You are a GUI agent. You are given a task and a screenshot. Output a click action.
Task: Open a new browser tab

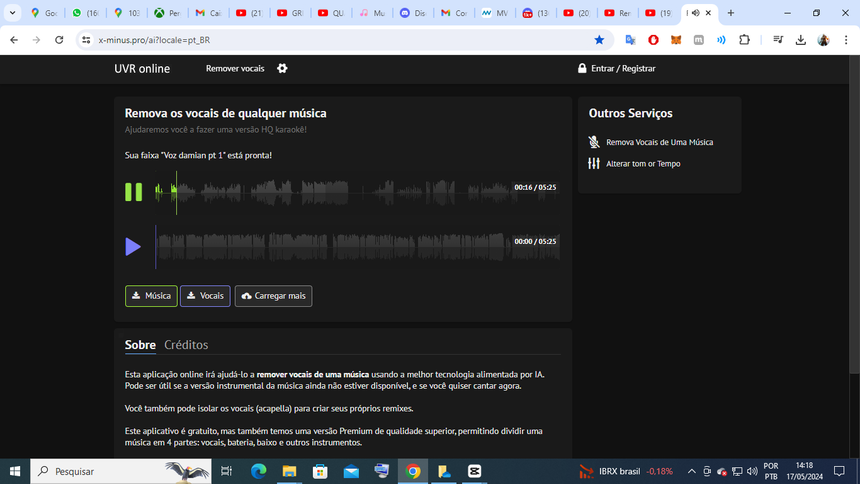pos(731,13)
